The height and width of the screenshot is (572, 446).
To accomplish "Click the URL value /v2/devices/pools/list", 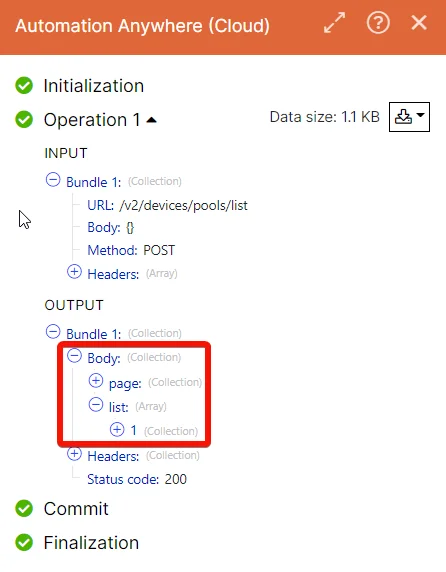I will coord(183,206).
